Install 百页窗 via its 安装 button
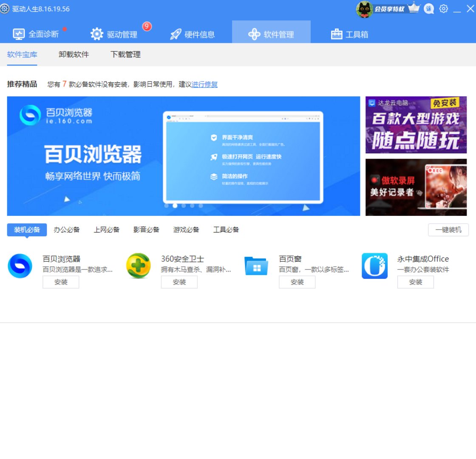The width and height of the screenshot is (476, 459). 297,282
